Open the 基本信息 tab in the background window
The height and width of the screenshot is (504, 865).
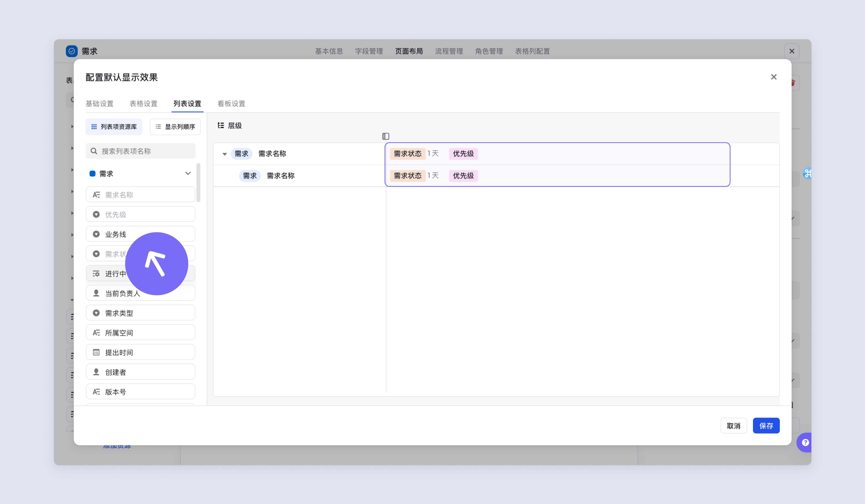click(x=329, y=51)
